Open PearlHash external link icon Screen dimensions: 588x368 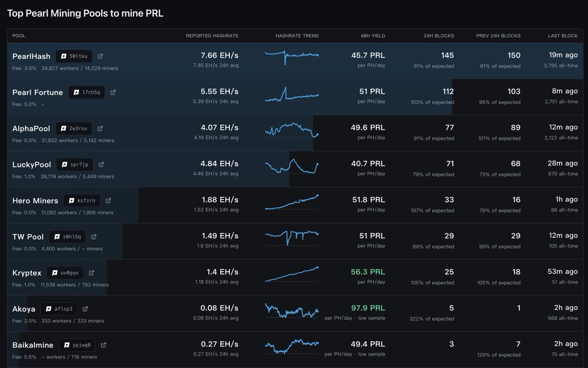coord(100,56)
